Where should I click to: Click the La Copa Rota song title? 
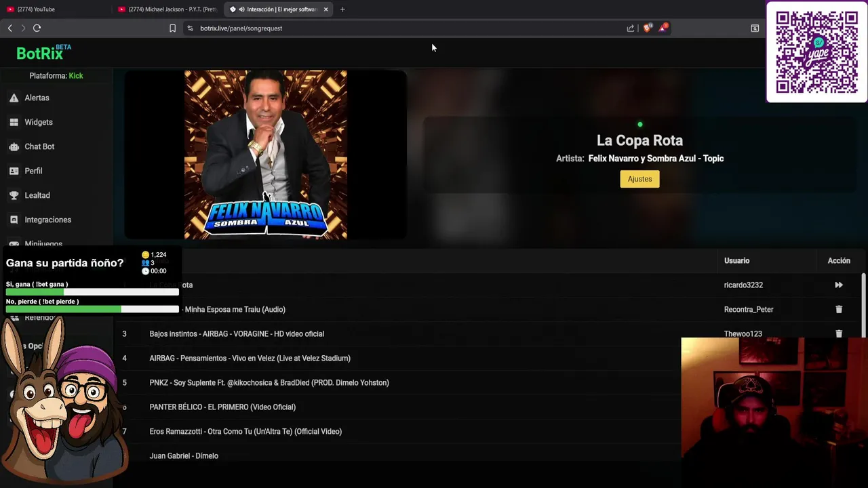click(x=639, y=140)
